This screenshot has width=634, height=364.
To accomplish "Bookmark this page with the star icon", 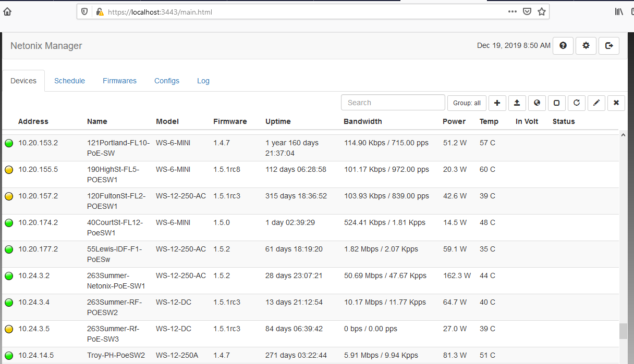I will click(x=542, y=11).
